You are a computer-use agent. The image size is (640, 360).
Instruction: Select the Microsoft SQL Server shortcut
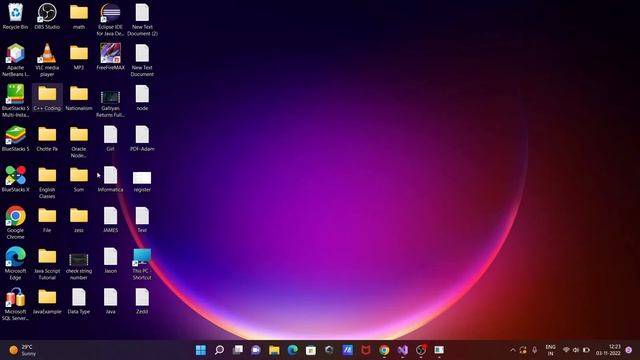click(16, 304)
